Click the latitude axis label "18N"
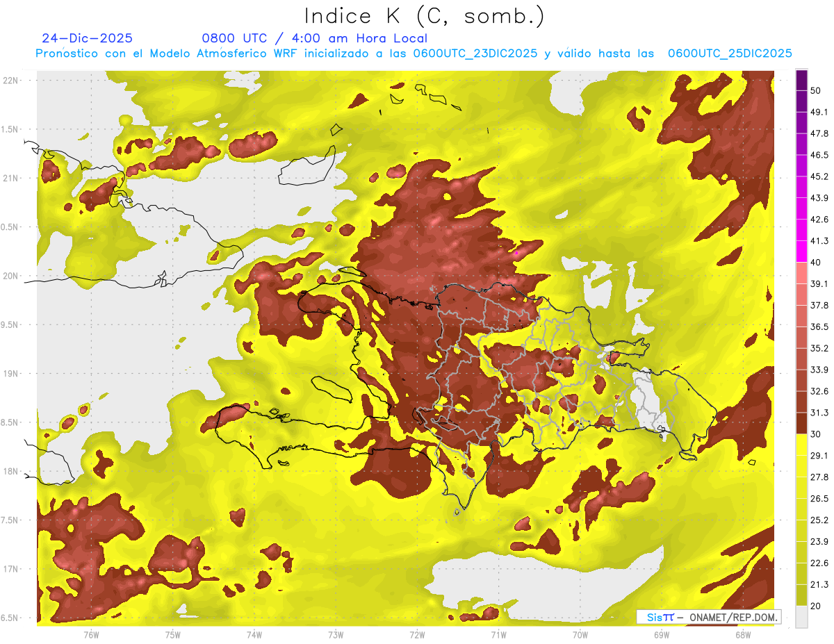Screen dimensions: 834x644 pyautogui.click(x=10, y=472)
